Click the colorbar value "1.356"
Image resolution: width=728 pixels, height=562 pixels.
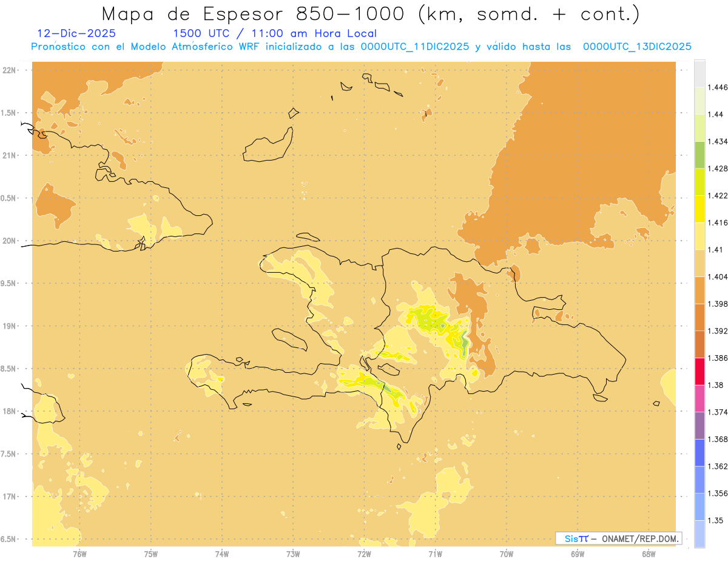[x=717, y=493]
